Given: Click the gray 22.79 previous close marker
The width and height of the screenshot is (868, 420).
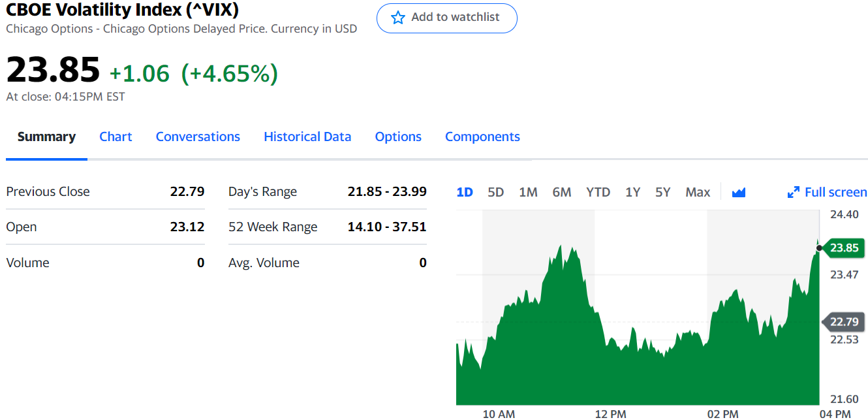Looking at the screenshot, I should click(x=844, y=321).
